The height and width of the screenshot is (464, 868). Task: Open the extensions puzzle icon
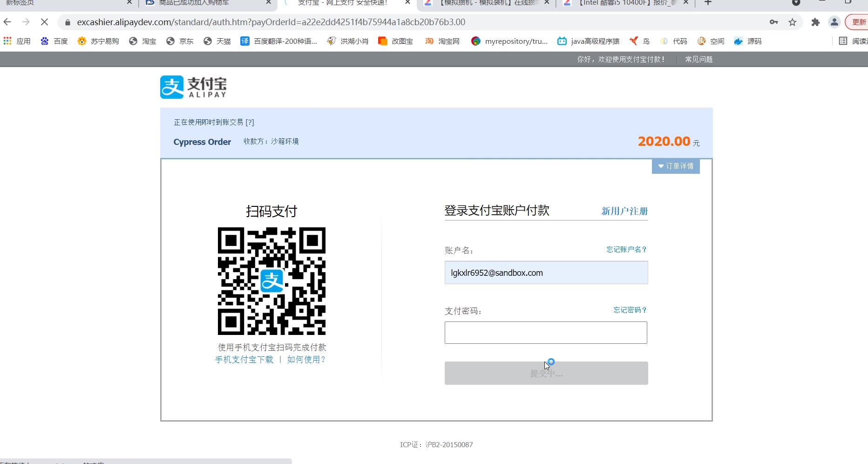[815, 22]
